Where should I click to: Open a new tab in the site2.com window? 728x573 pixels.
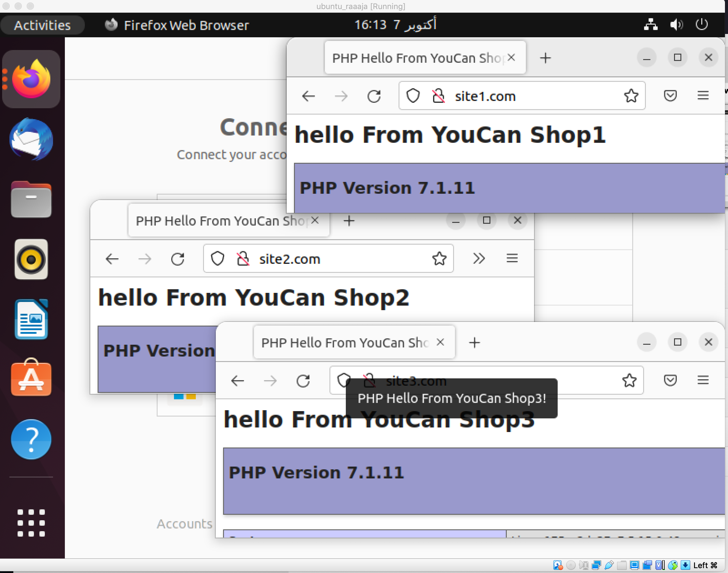(349, 221)
